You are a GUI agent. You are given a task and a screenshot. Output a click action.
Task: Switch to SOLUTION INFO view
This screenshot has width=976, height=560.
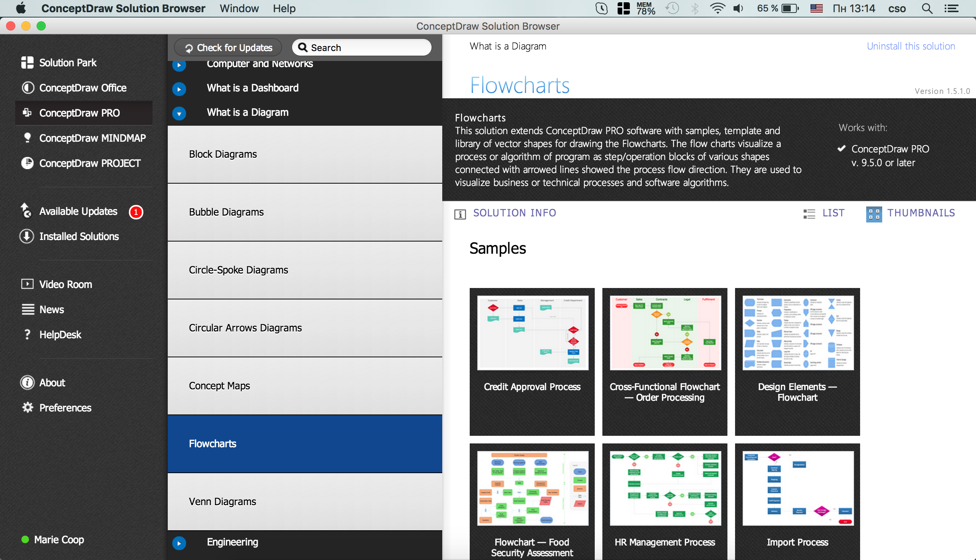514,213
